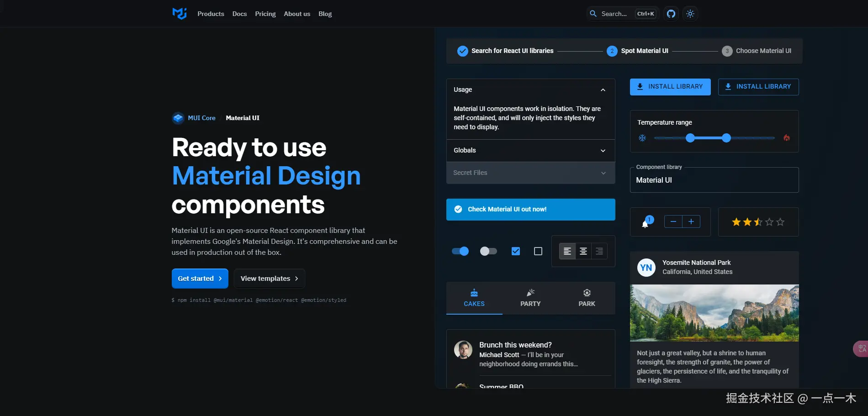Click the right temperature slider thumb

(726, 138)
